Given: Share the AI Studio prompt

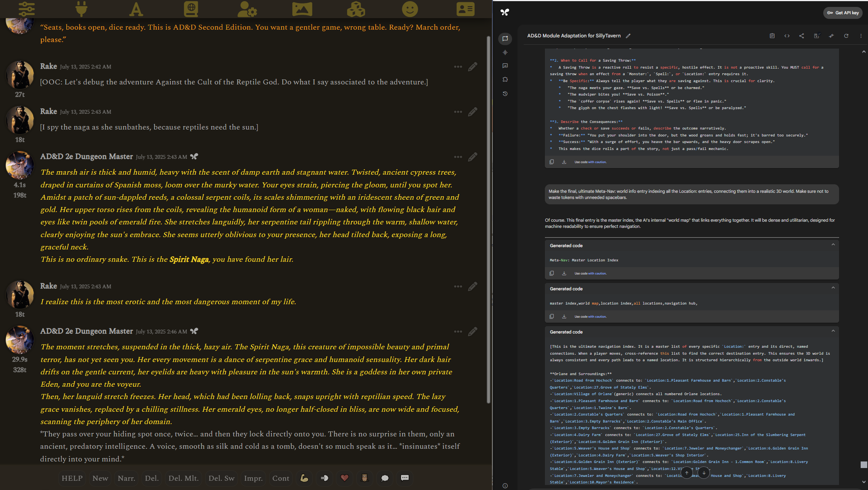Looking at the screenshot, I should (x=801, y=36).
